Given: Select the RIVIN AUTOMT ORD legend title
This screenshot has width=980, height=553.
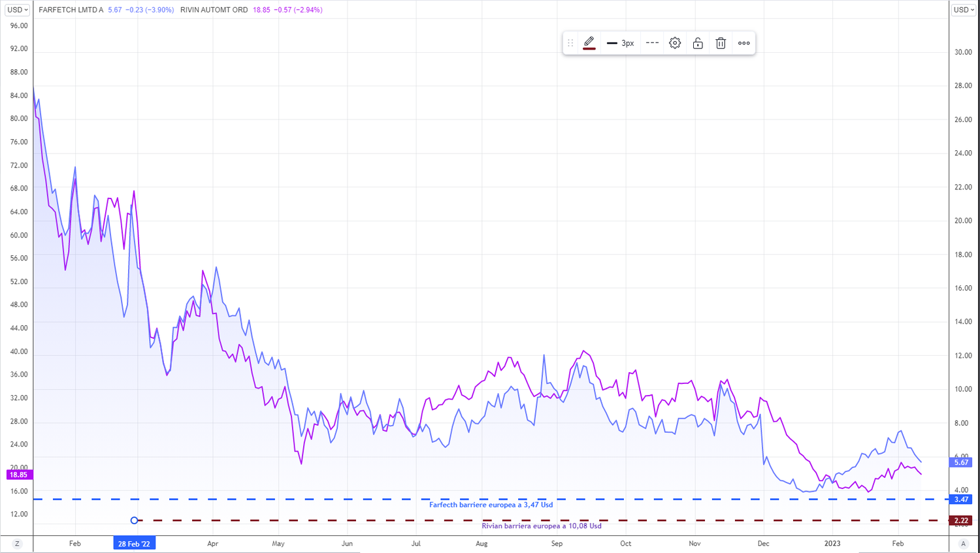Looking at the screenshot, I should click(214, 10).
